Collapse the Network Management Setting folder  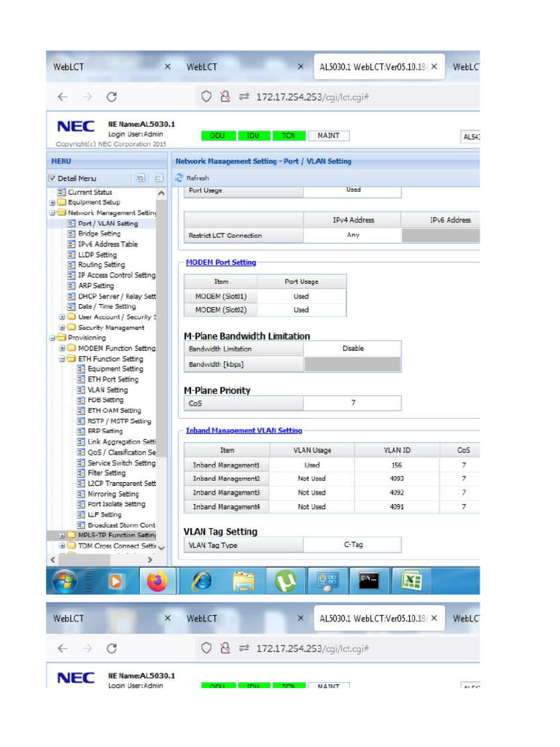click(x=52, y=213)
